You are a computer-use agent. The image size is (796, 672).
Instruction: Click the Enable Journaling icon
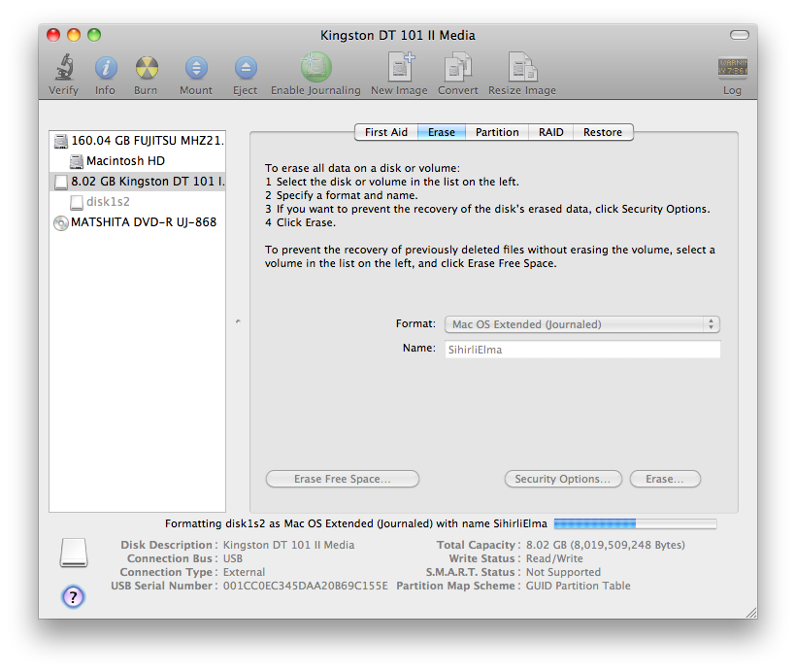click(x=315, y=68)
